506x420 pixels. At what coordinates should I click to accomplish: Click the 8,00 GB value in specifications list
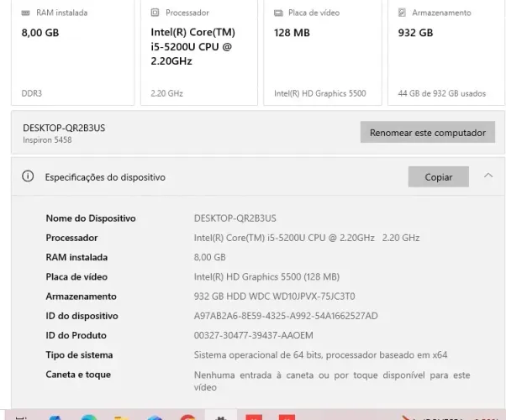(210, 257)
